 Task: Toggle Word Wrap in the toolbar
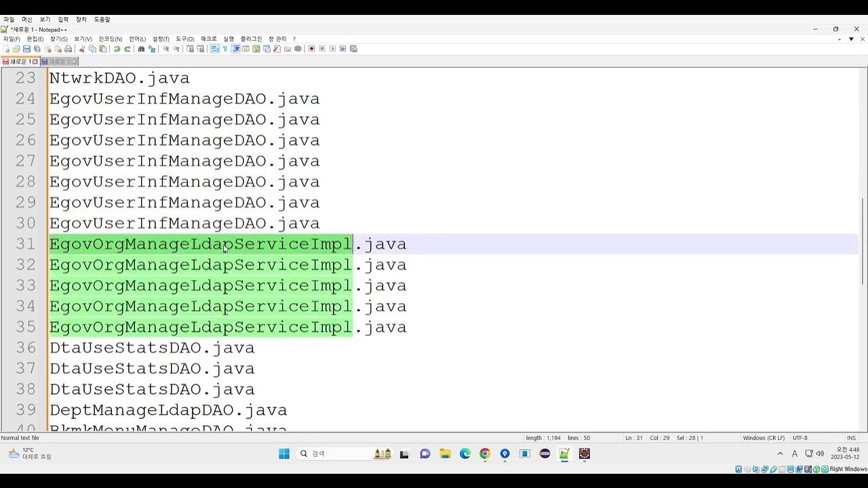(x=214, y=49)
